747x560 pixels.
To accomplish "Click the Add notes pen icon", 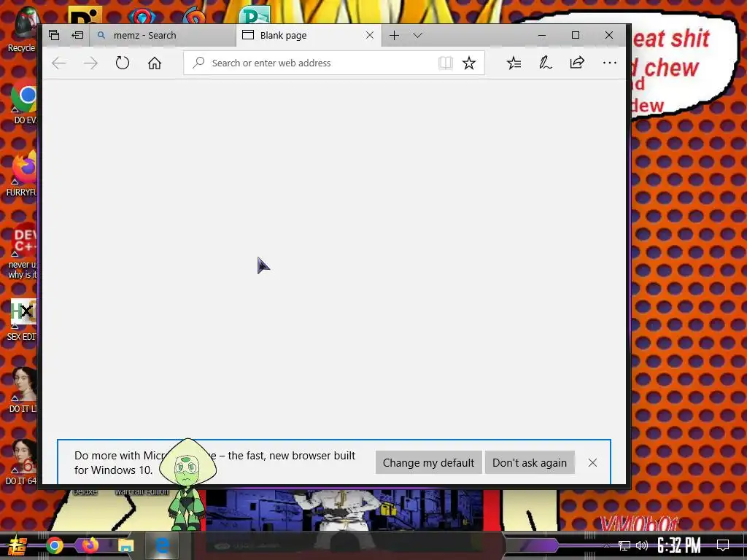I will coord(546,63).
